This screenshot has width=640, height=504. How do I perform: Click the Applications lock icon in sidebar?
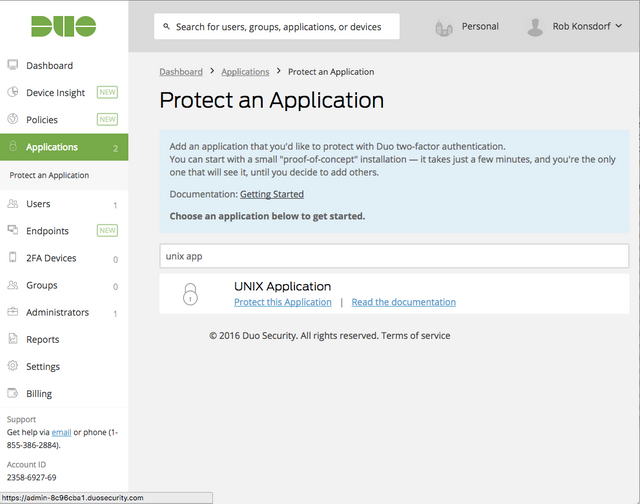click(13, 146)
